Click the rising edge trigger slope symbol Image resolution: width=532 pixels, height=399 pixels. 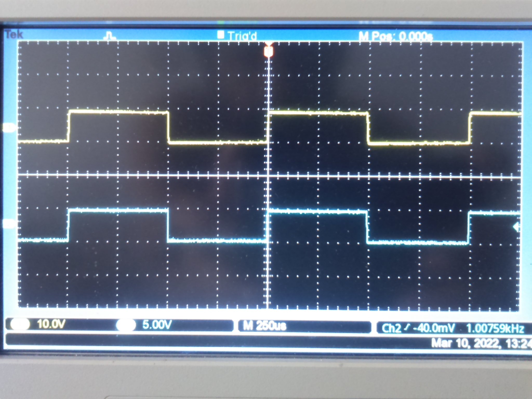click(x=407, y=328)
